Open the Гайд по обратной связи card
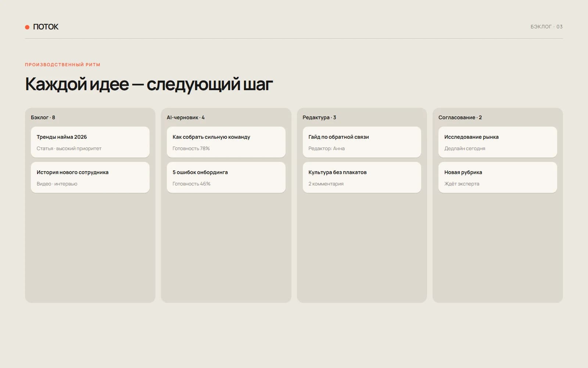Screen dimensions: 588x368 click(362, 142)
